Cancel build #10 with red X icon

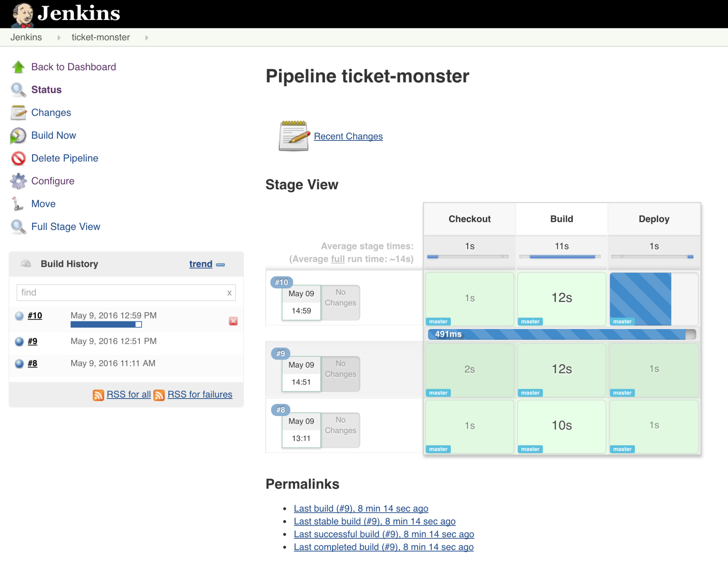233,321
